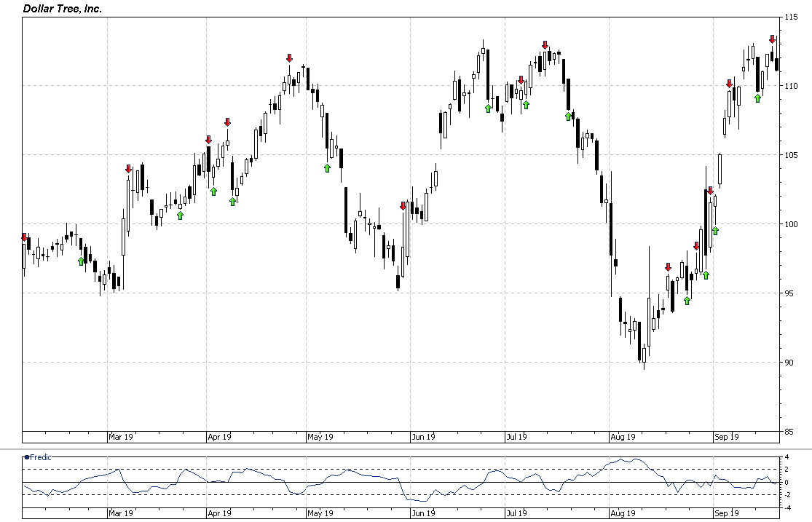Click the 110 price axis label

click(x=790, y=86)
